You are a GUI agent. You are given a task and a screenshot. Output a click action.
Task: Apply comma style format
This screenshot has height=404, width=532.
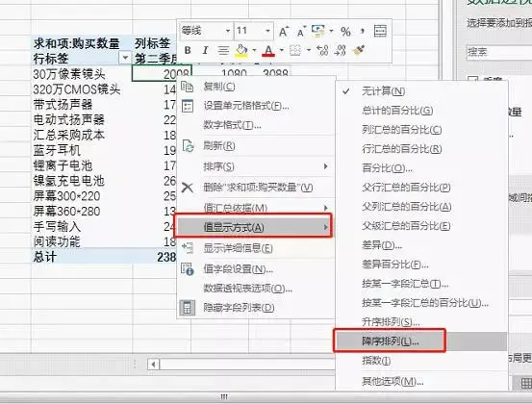[363, 32]
